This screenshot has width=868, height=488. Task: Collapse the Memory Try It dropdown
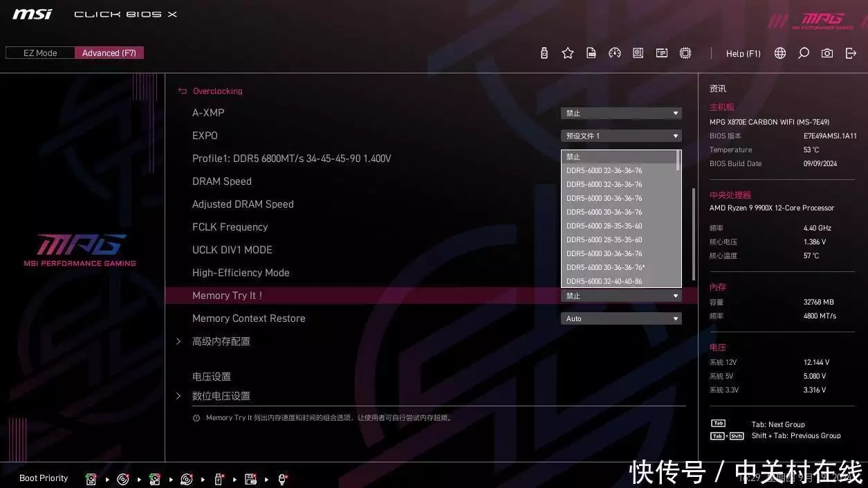point(621,296)
